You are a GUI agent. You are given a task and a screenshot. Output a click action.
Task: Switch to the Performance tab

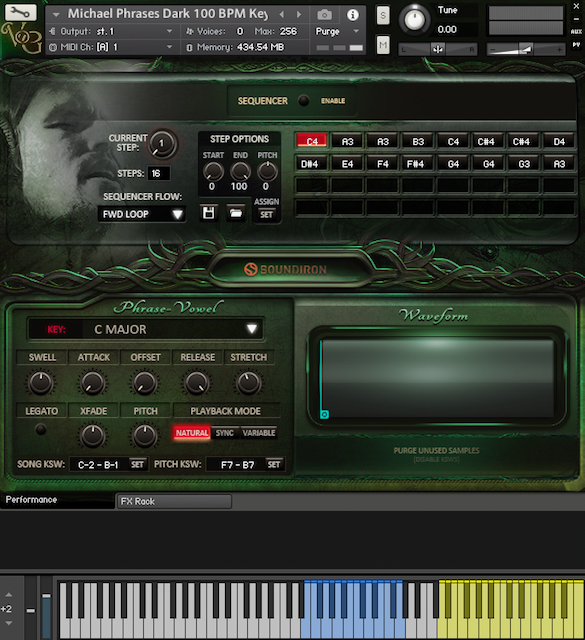point(57,500)
